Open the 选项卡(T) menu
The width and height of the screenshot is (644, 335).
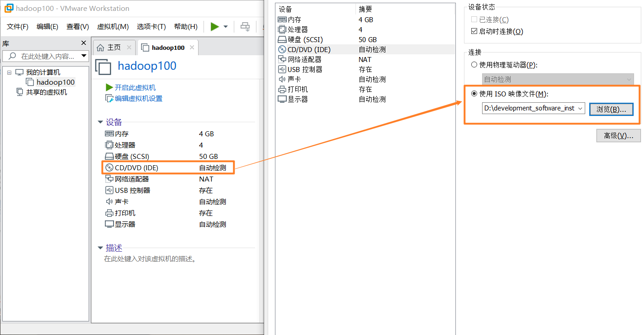152,27
